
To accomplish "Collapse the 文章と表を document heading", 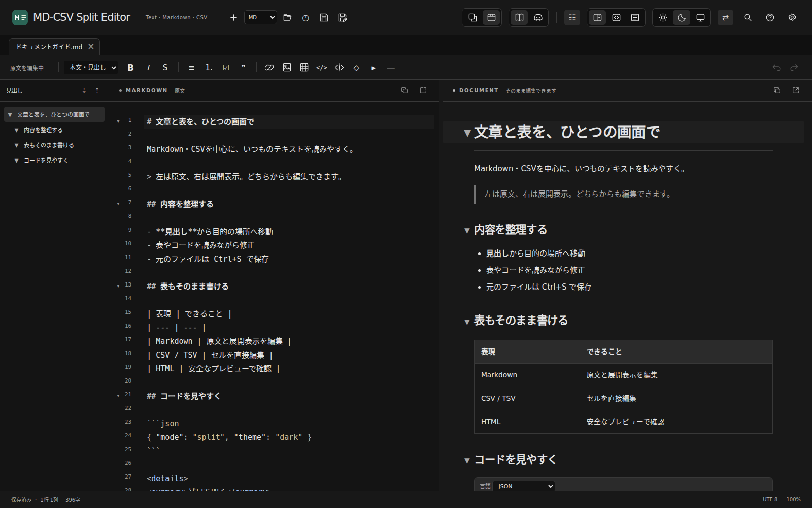I will (x=467, y=133).
